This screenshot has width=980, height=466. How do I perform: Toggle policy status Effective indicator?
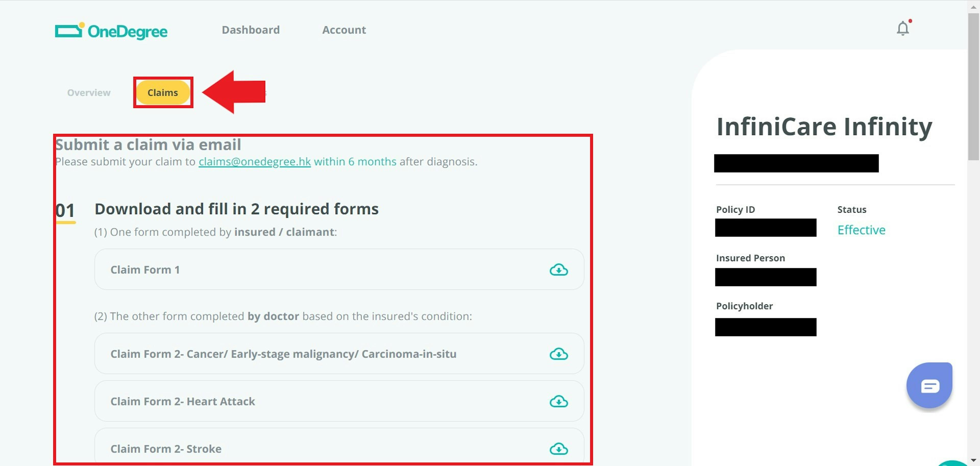click(861, 229)
